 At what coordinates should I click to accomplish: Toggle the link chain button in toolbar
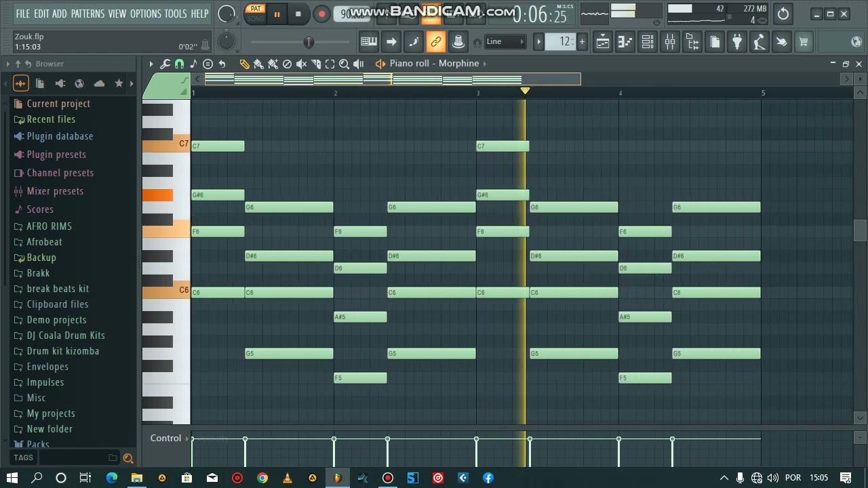click(436, 42)
